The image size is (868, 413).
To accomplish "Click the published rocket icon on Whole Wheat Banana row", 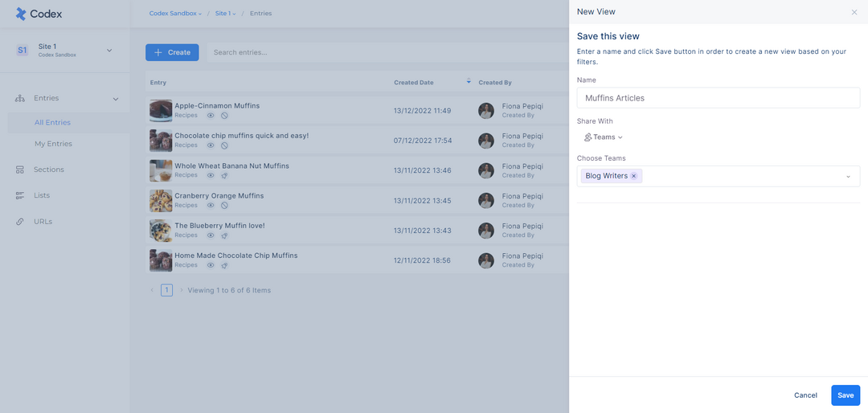I will 224,175.
